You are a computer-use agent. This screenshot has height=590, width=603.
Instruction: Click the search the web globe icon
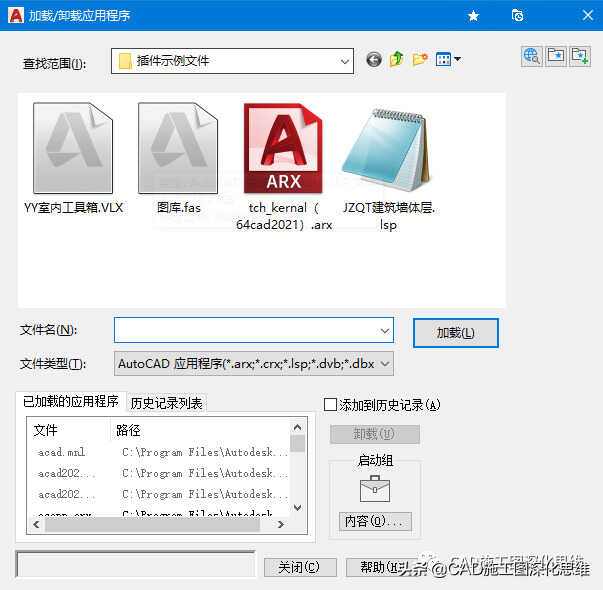click(532, 57)
